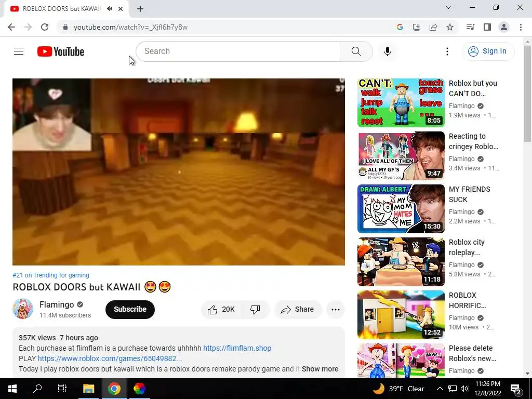Open 'ROBLOX HORRIFIC' video thumbnail
The width and height of the screenshot is (532, 399).
coord(401,314)
